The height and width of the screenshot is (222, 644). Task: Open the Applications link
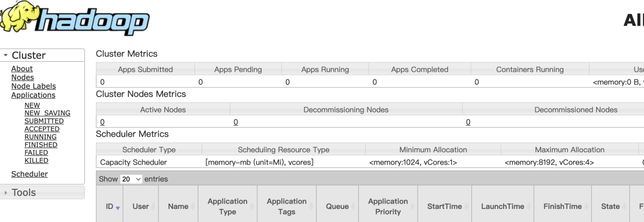point(33,95)
